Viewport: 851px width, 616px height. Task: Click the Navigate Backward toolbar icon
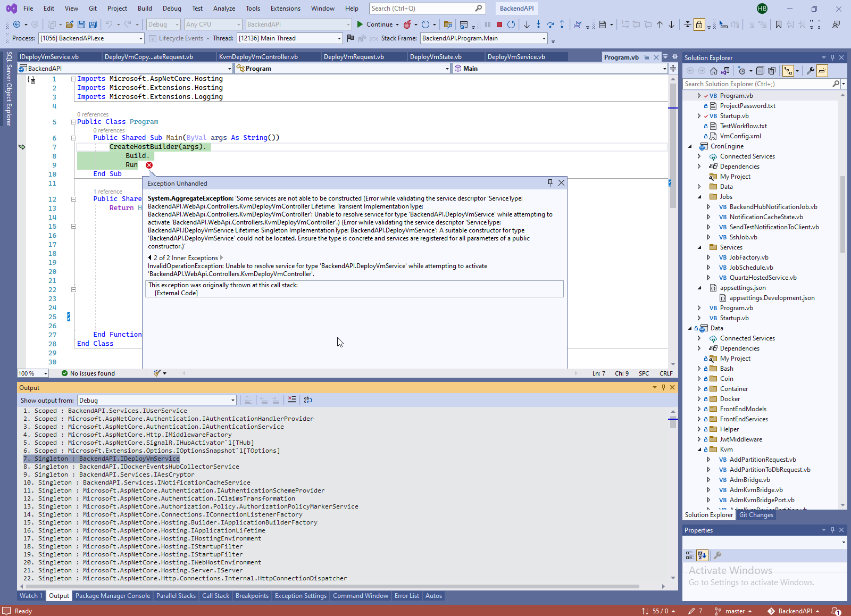(x=16, y=24)
